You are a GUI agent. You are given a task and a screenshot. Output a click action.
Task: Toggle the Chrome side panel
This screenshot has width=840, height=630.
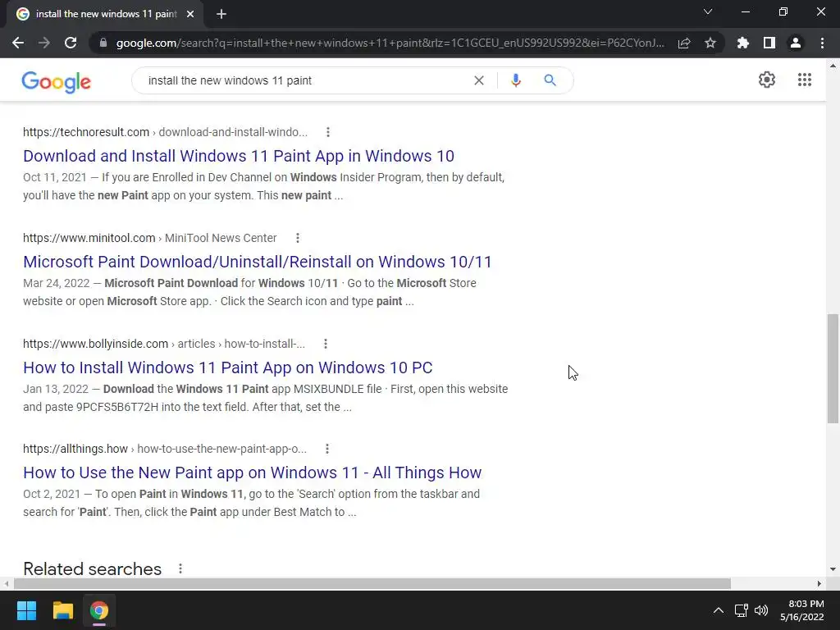[769, 43]
